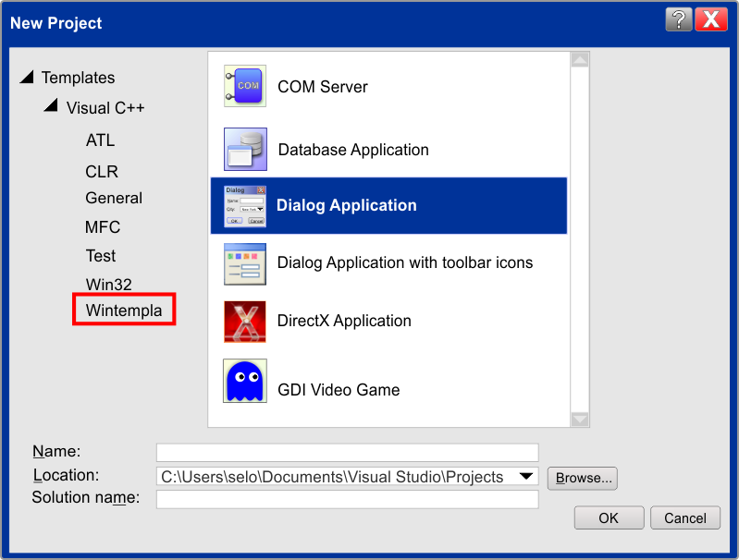Click the Database Application template icon

pos(245,150)
